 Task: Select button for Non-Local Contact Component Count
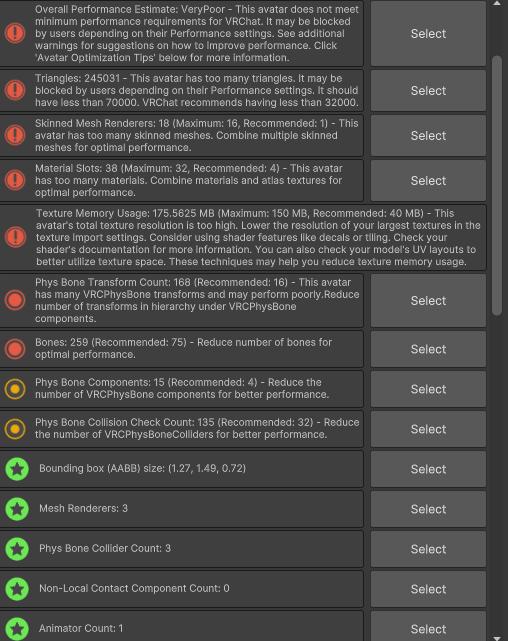[428, 589]
